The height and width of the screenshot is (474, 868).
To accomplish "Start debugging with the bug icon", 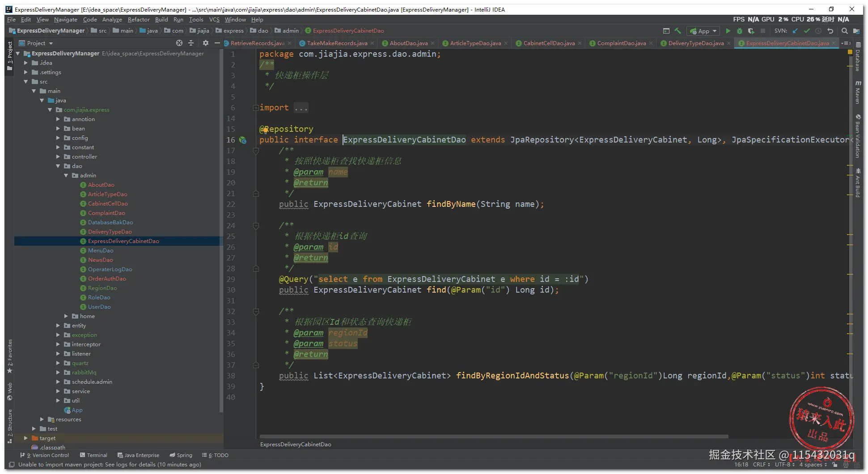I will pyautogui.click(x=740, y=31).
